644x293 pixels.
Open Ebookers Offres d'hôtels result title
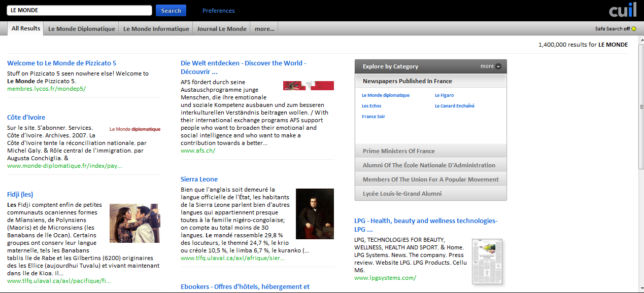pos(245,287)
